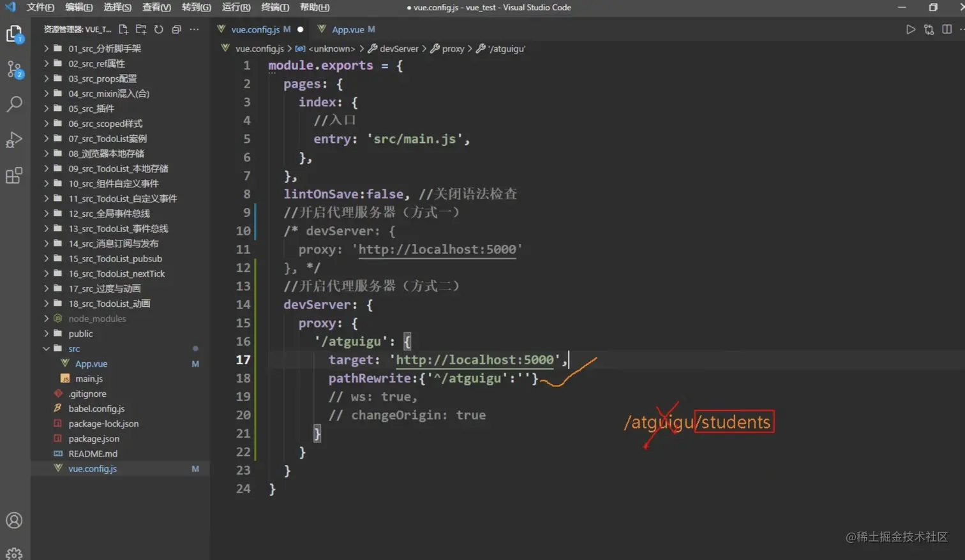Expand the 12_src_全局事件总线 folder
Image resolution: width=965 pixels, height=560 pixels.
click(46, 213)
